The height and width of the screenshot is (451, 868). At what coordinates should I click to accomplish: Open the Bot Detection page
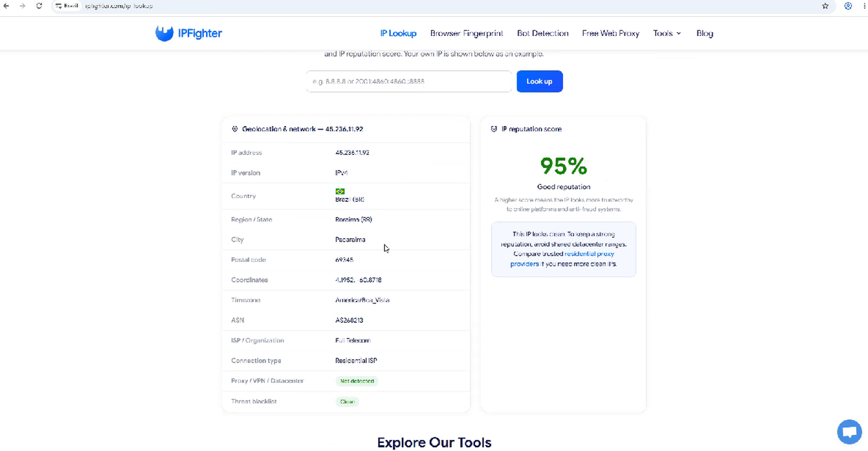[542, 33]
